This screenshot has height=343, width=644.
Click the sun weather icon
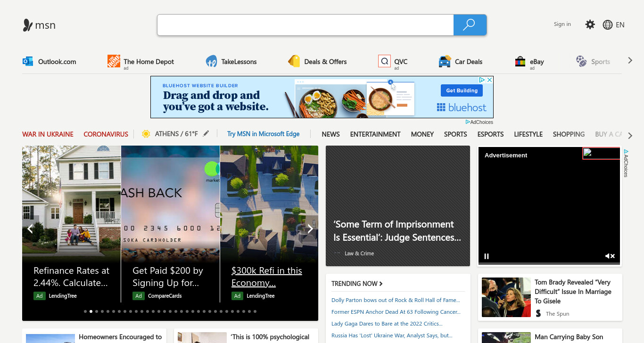click(146, 134)
